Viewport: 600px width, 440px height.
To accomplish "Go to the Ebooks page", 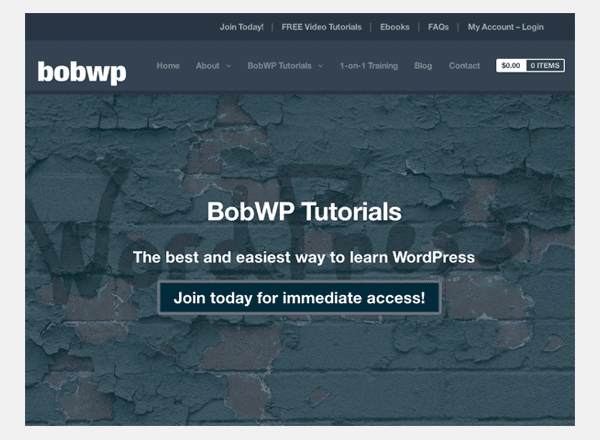I will click(395, 27).
